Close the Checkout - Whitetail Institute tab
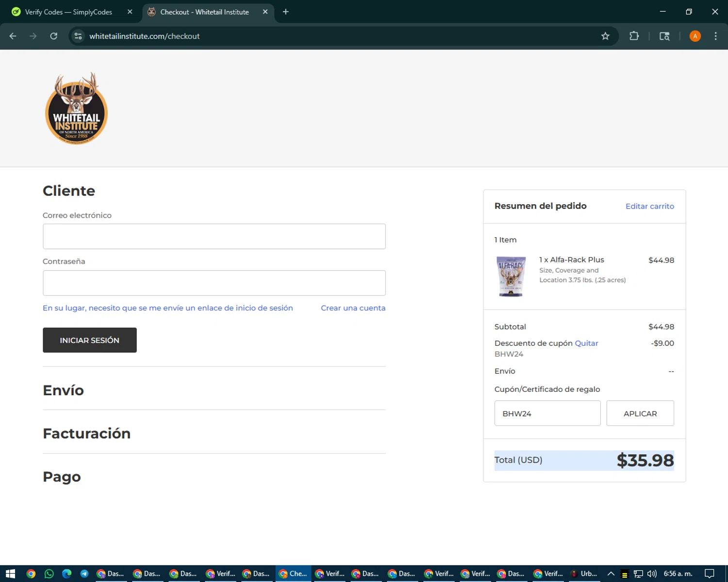The width and height of the screenshot is (728, 582). click(x=265, y=12)
